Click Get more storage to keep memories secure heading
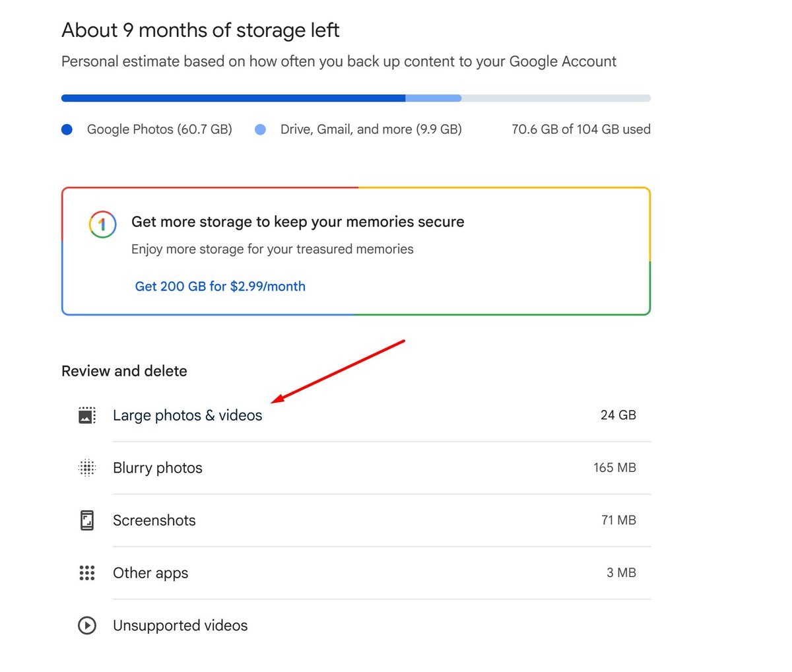 click(x=298, y=222)
